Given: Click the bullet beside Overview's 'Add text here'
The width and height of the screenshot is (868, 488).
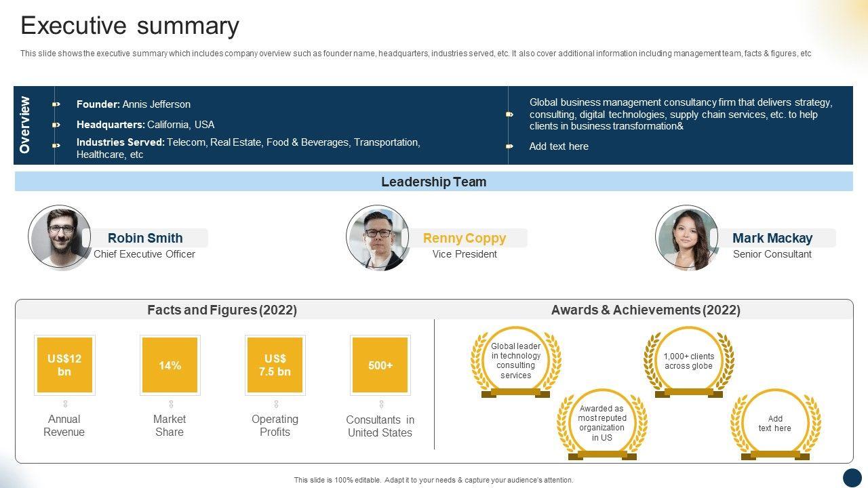Looking at the screenshot, I should point(509,146).
